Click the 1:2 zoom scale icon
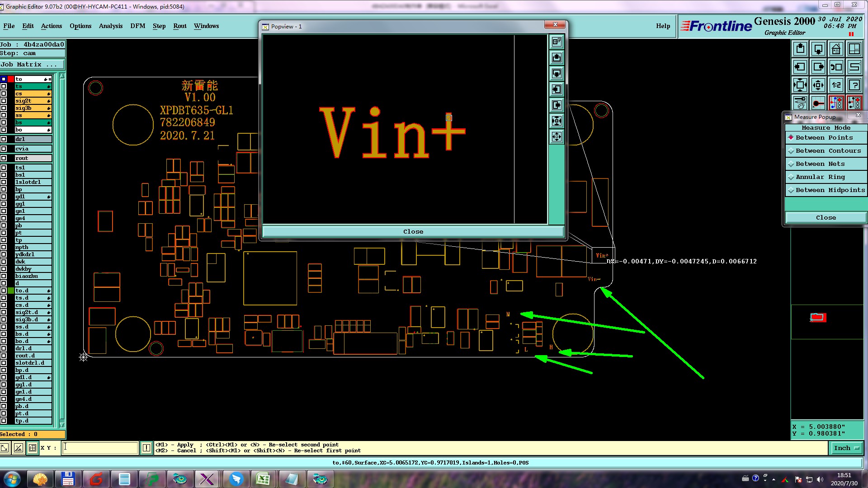 point(836,85)
